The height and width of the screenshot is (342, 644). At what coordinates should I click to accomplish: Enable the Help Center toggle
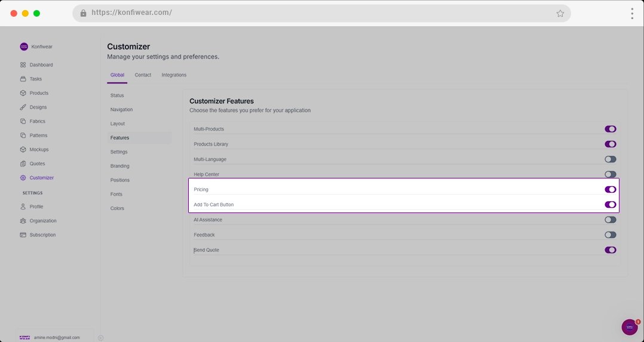point(611,174)
